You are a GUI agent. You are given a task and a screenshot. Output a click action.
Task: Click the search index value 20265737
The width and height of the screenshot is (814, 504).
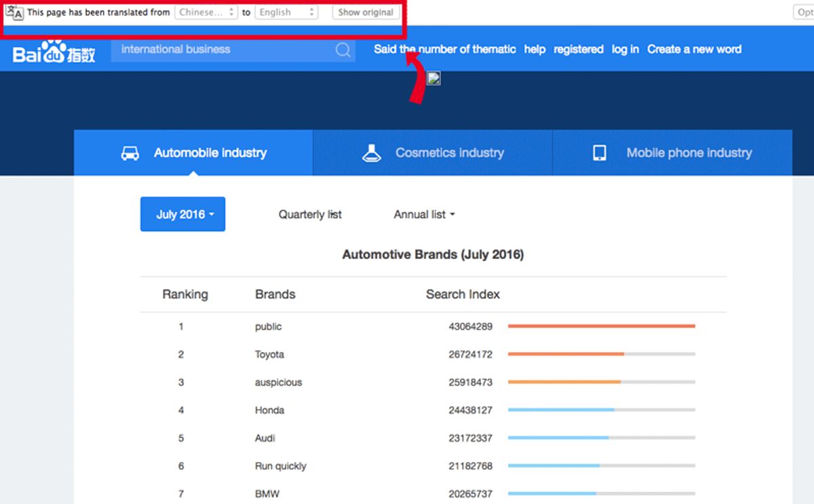(471, 494)
